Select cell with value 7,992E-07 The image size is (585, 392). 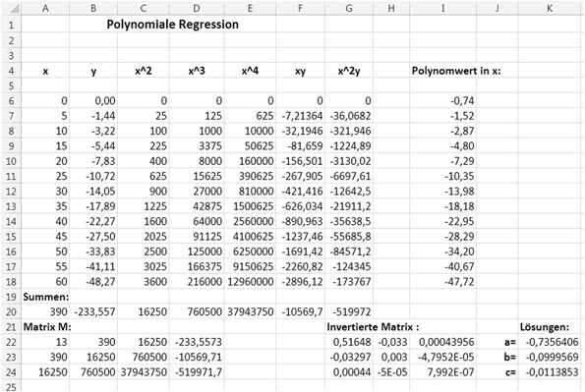coord(442,372)
